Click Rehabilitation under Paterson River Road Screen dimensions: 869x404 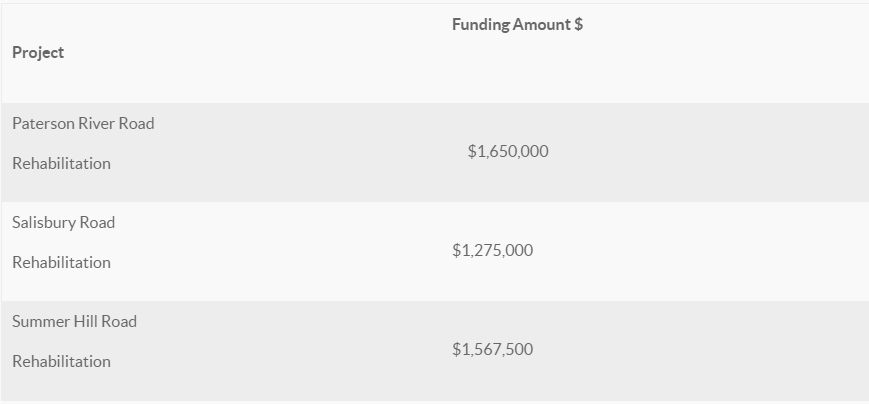coord(62,163)
